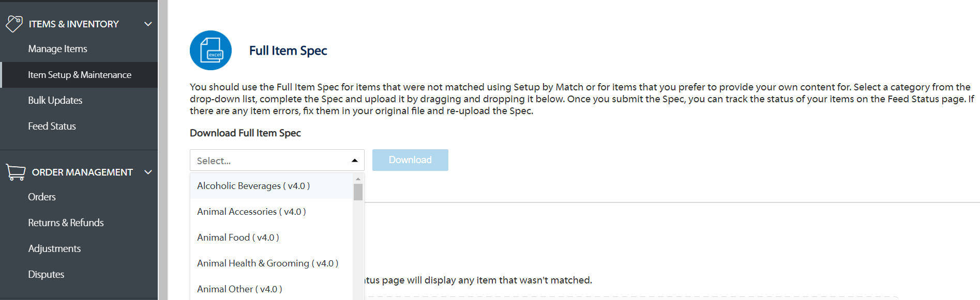The height and width of the screenshot is (300, 980).
Task: View the Feed Status page
Action: coord(52,127)
